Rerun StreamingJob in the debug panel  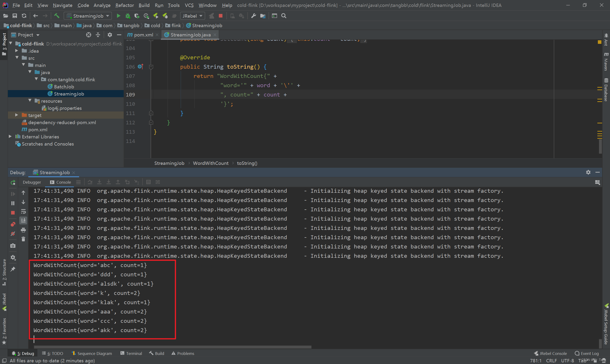(13, 182)
